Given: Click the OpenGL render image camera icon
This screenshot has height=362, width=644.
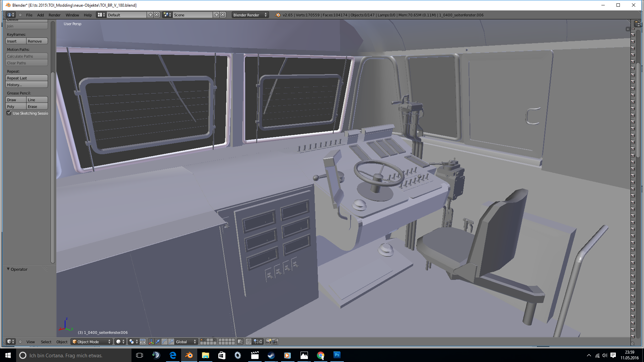Looking at the screenshot, I should click(x=268, y=342).
